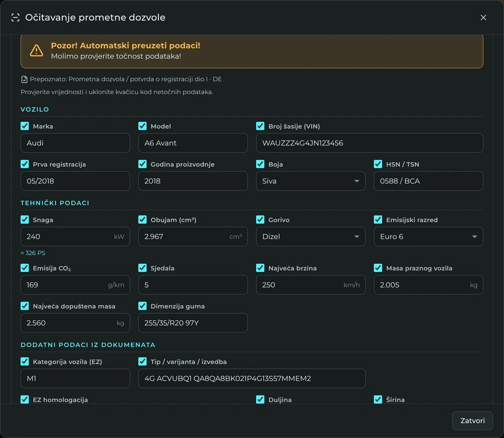Screen dimensions: 504x438
Task: Click the warning triangle icon in the alert
Action: click(37, 50)
